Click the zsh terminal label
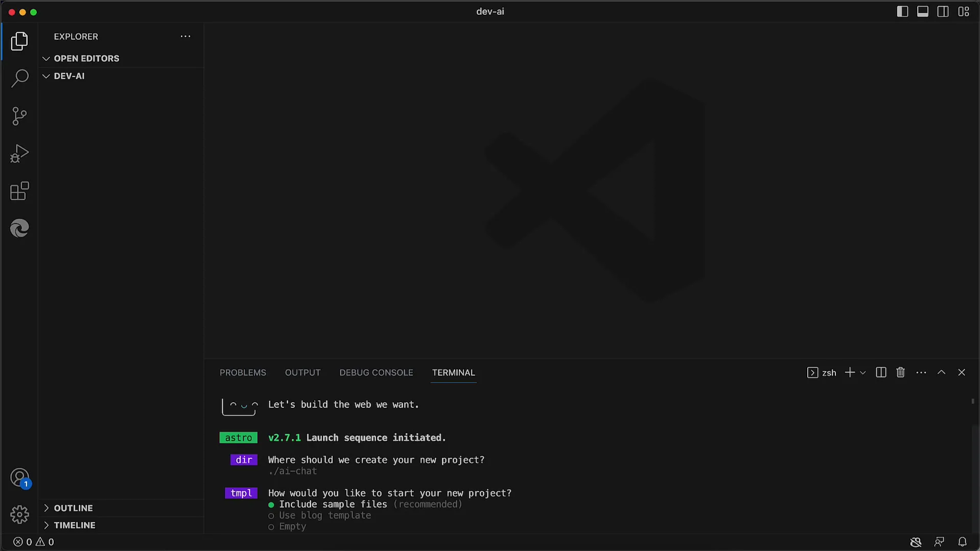 (x=829, y=373)
